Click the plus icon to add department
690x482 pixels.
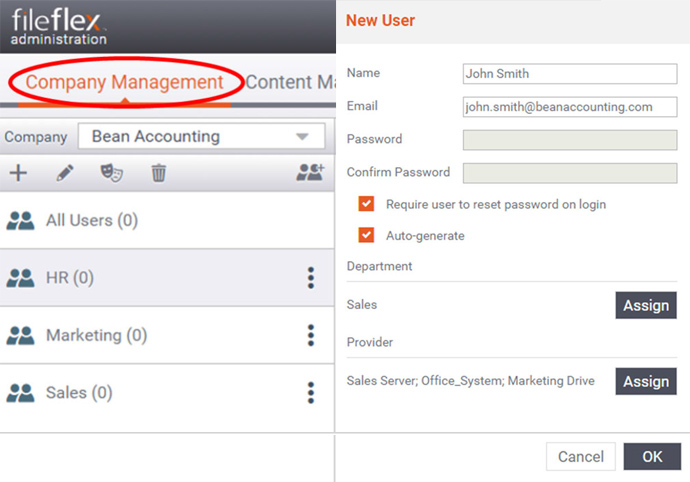pos(18,173)
